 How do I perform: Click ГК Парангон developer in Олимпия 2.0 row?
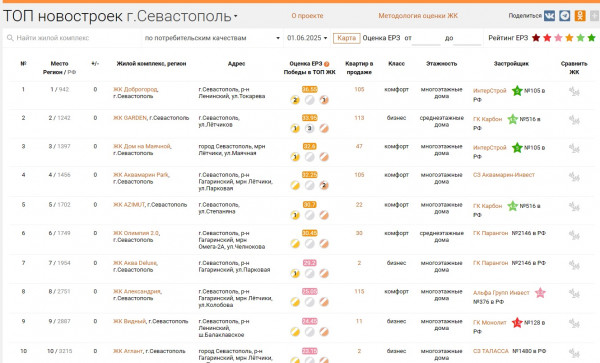pyautogui.click(x=490, y=233)
